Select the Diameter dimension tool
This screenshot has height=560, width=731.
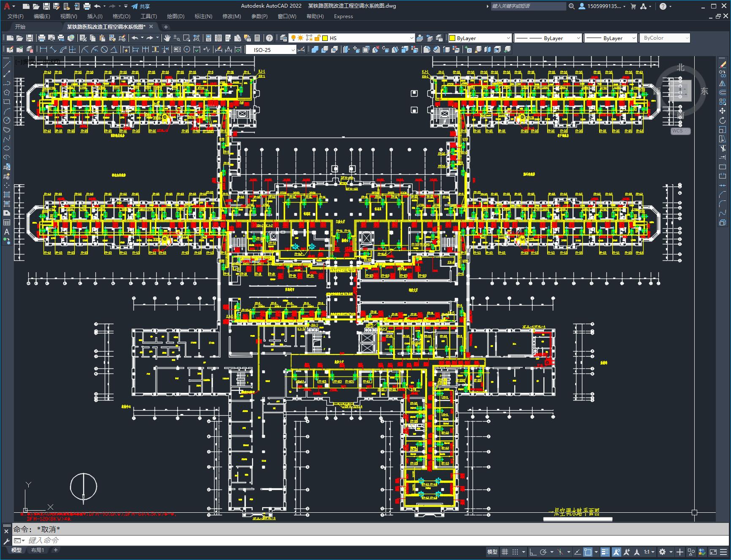tap(104, 49)
